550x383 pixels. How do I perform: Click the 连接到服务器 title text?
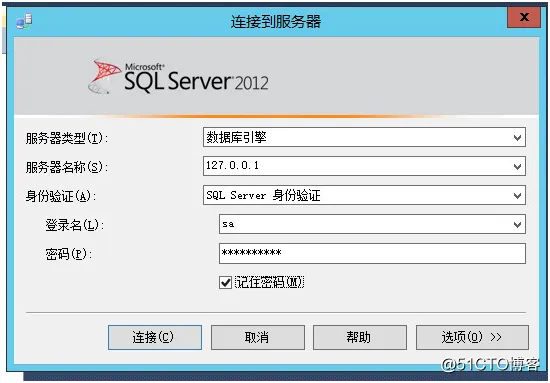click(276, 22)
